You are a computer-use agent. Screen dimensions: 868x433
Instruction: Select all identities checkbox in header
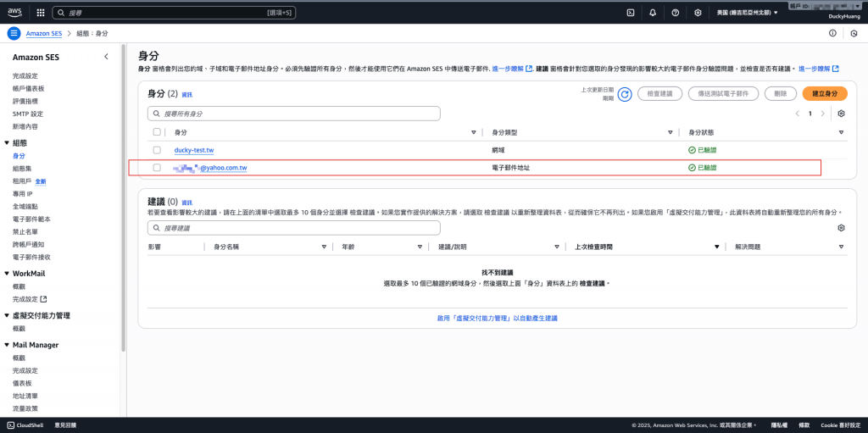coord(157,132)
